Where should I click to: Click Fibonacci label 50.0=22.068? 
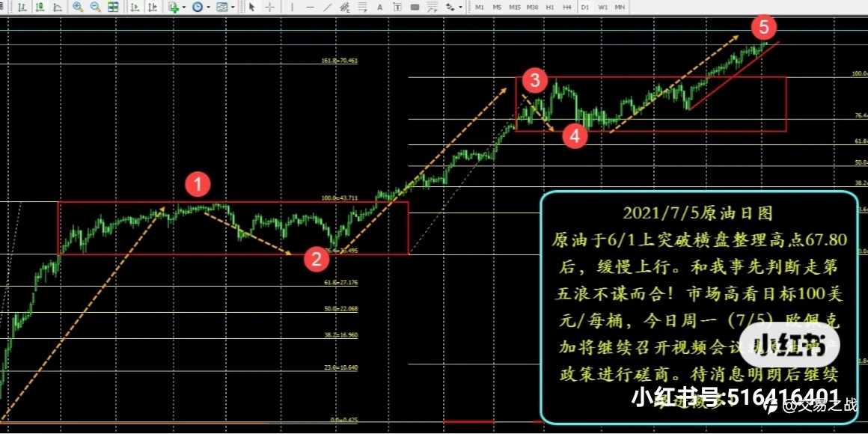coord(341,308)
